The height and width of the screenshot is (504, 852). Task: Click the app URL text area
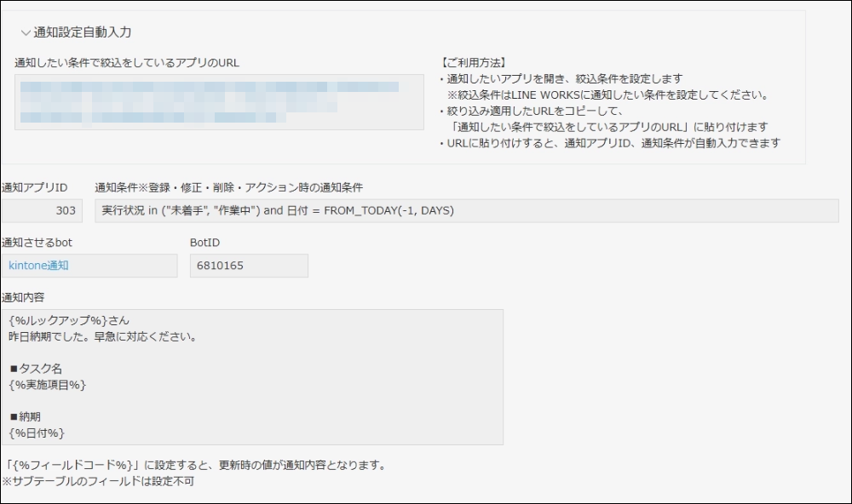pos(219,102)
